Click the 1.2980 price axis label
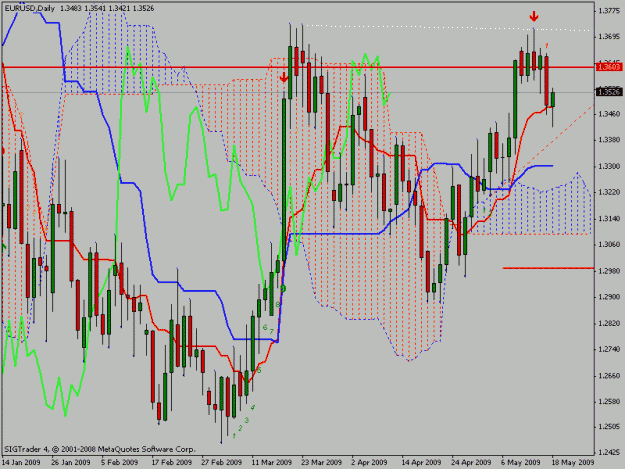The width and height of the screenshot is (625, 469). pyautogui.click(x=609, y=271)
